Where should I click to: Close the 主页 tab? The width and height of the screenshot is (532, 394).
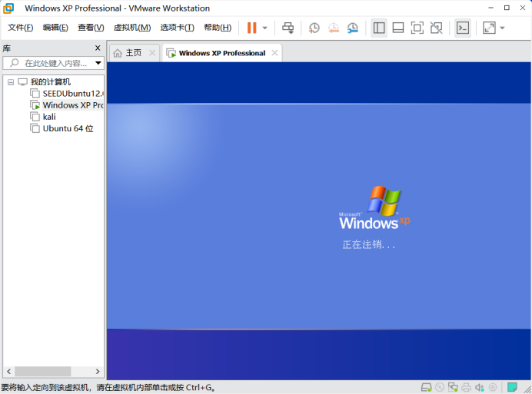(x=152, y=53)
